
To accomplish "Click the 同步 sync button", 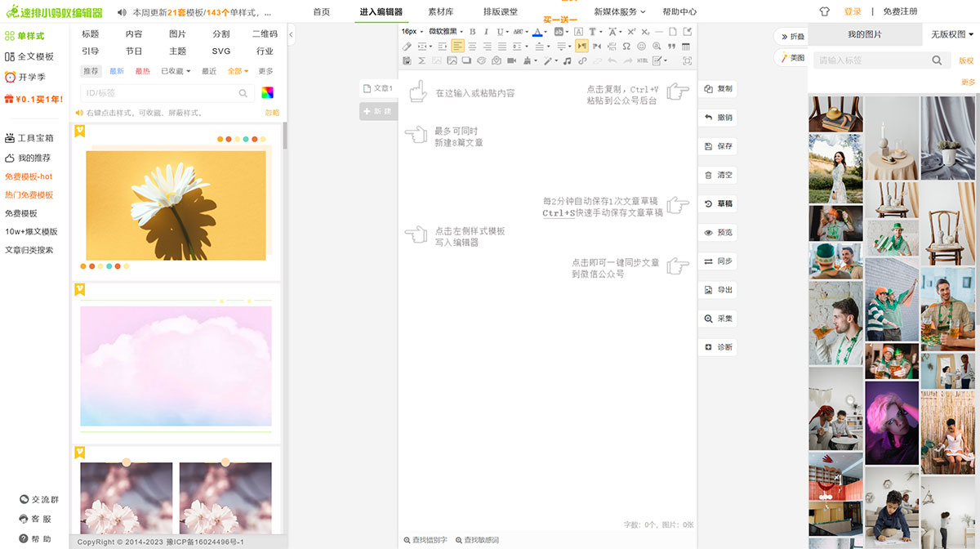I will tap(718, 261).
